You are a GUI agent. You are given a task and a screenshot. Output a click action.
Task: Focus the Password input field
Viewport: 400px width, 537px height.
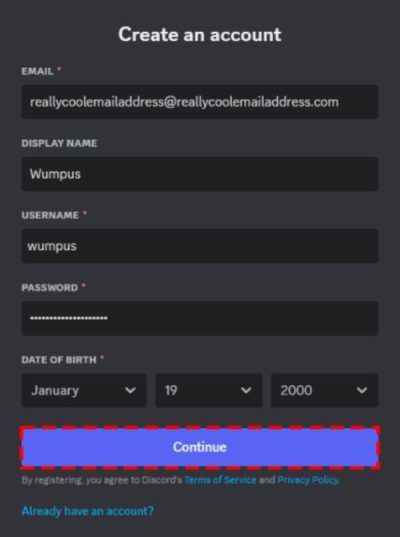pyautogui.click(x=200, y=318)
